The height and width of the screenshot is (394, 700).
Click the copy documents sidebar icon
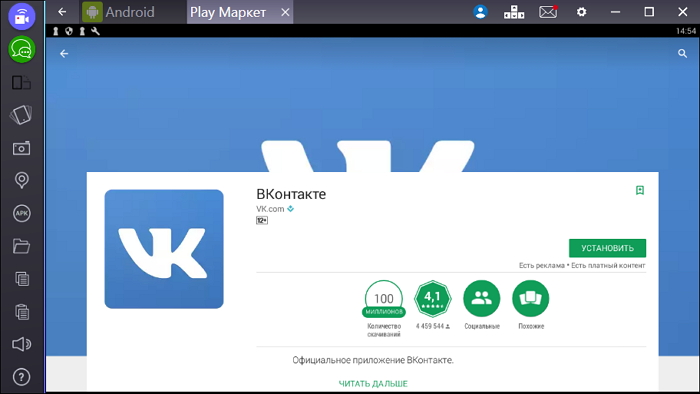tap(21, 279)
